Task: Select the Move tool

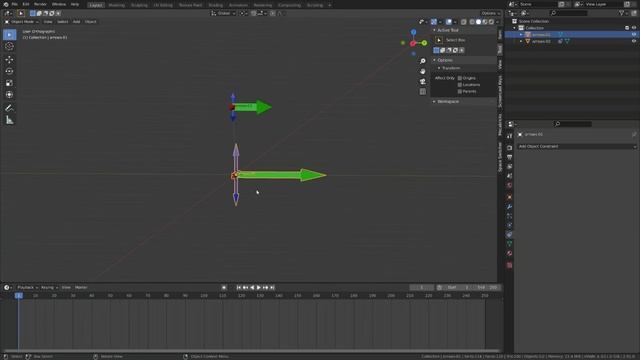Action: 9,60
